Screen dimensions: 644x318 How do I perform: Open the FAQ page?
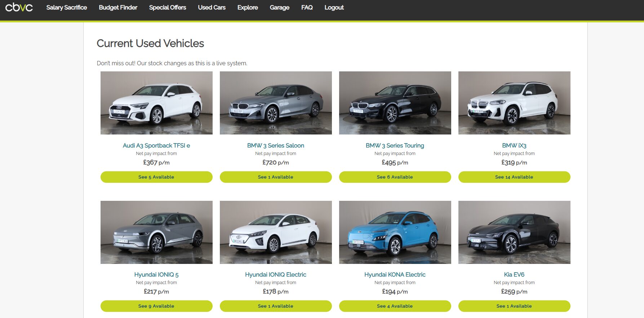coord(307,8)
